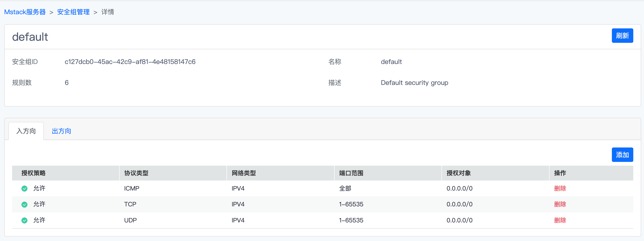
Task: Click the green check icon in TCP row
Action: [24, 204]
